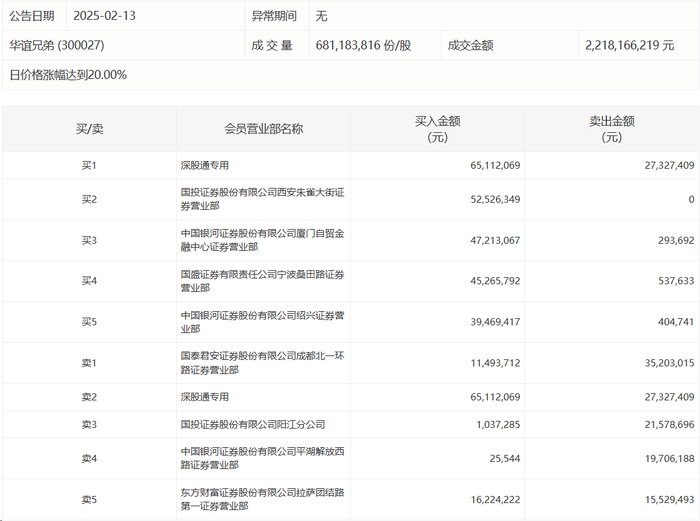Click sell amount 0 in 买2 row
This screenshot has height=521, width=700.
(692, 199)
